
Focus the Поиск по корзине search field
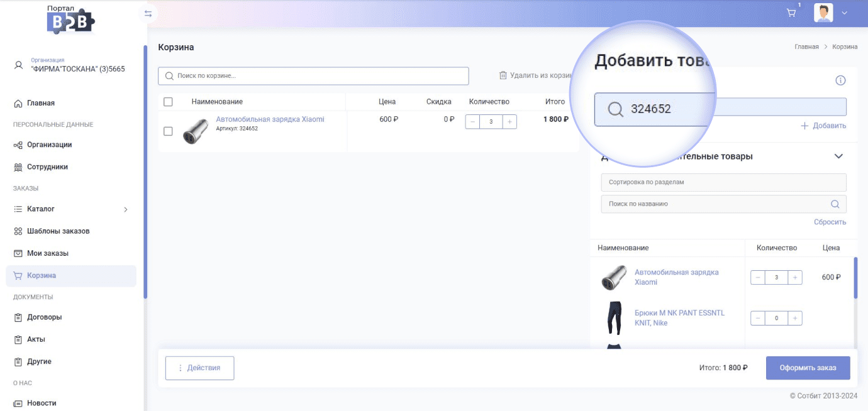(313, 76)
